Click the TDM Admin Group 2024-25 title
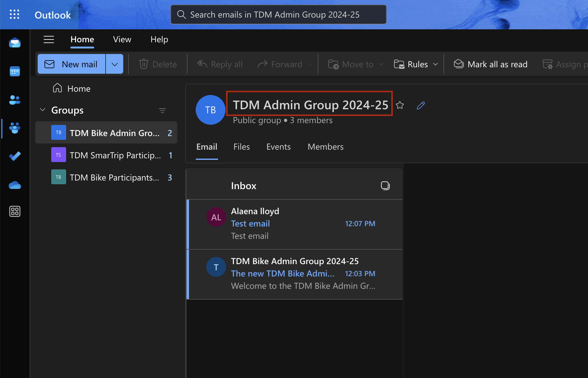This screenshot has height=378, width=588. click(310, 105)
